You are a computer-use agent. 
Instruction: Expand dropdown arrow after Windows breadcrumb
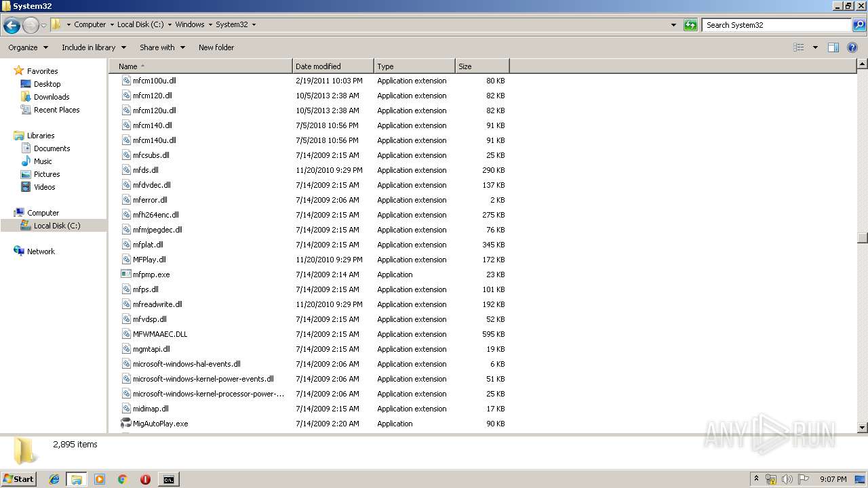[210, 24]
